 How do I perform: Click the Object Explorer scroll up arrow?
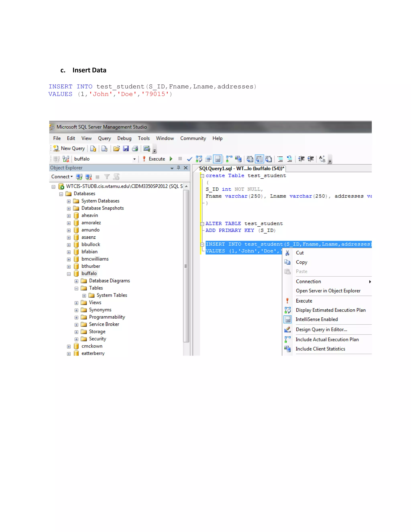point(186,186)
